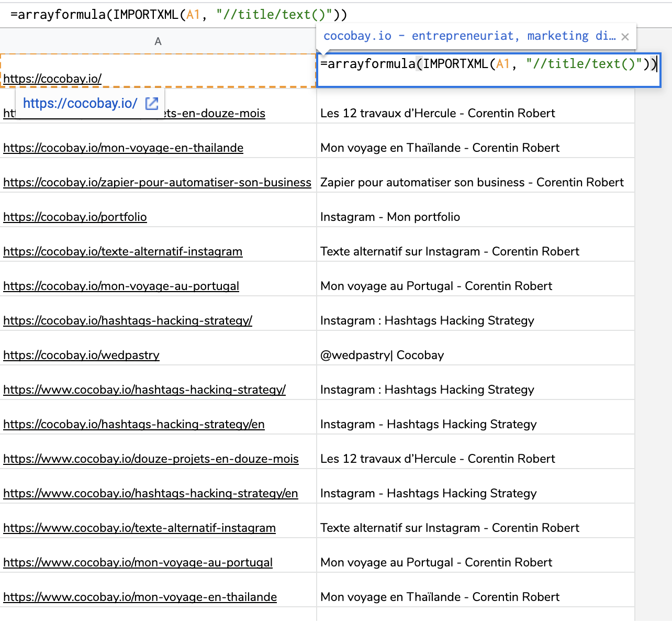Select 'Instagram - Hashtags Hacking Strategy' beside cocobay.io/en link
Image resolution: width=672 pixels, height=623 pixels.
(x=476, y=417)
